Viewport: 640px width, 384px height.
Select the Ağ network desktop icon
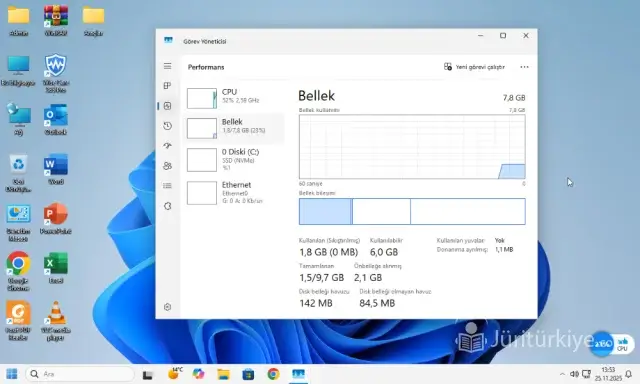(18, 120)
